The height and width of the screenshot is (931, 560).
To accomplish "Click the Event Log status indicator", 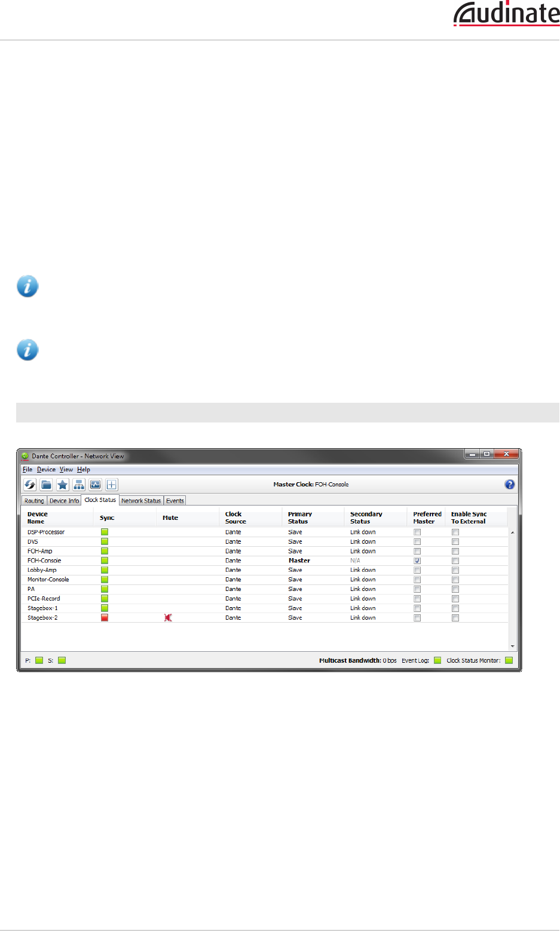I will click(437, 660).
